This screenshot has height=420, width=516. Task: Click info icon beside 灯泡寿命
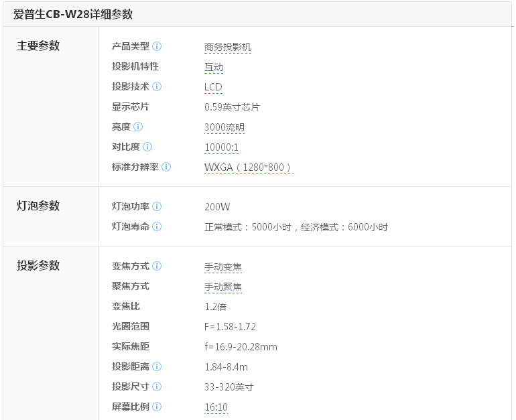click(x=157, y=226)
